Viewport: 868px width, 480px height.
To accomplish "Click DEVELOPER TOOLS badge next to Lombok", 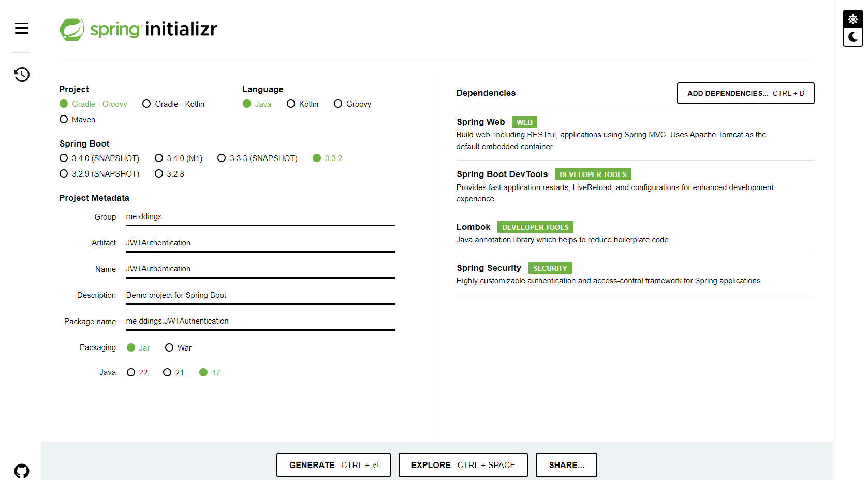I will click(535, 227).
